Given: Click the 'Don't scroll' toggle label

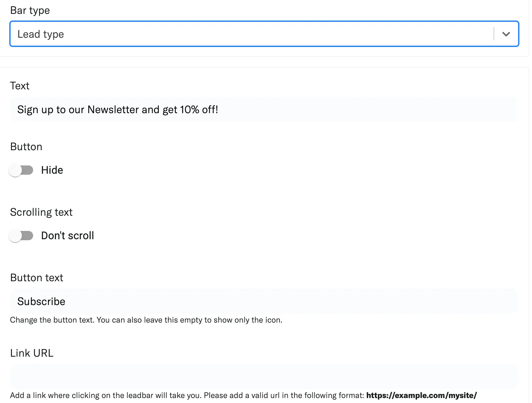Looking at the screenshot, I should tap(68, 236).
